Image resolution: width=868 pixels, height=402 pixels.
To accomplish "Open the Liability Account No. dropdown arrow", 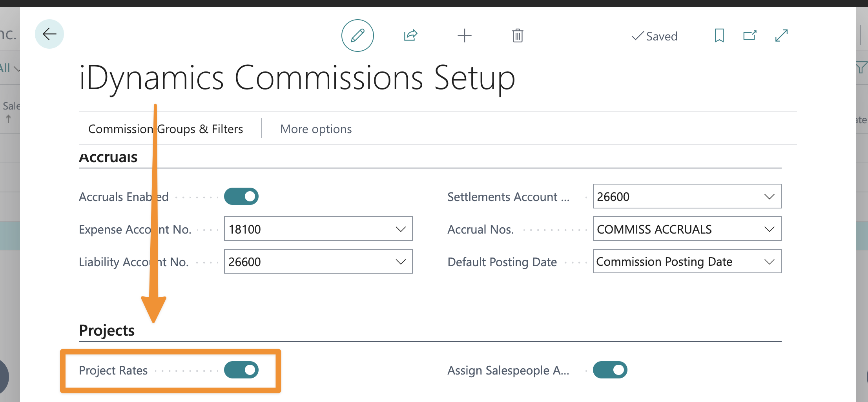I will point(401,262).
